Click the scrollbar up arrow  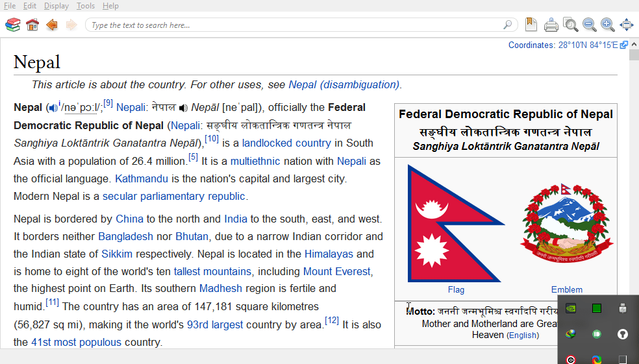pyautogui.click(x=634, y=44)
